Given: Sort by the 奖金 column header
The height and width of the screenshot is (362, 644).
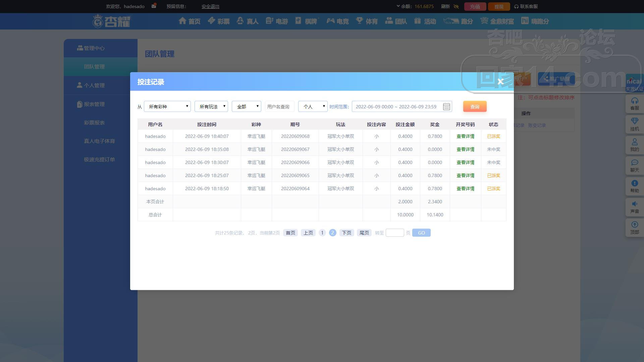Looking at the screenshot, I should [x=435, y=124].
